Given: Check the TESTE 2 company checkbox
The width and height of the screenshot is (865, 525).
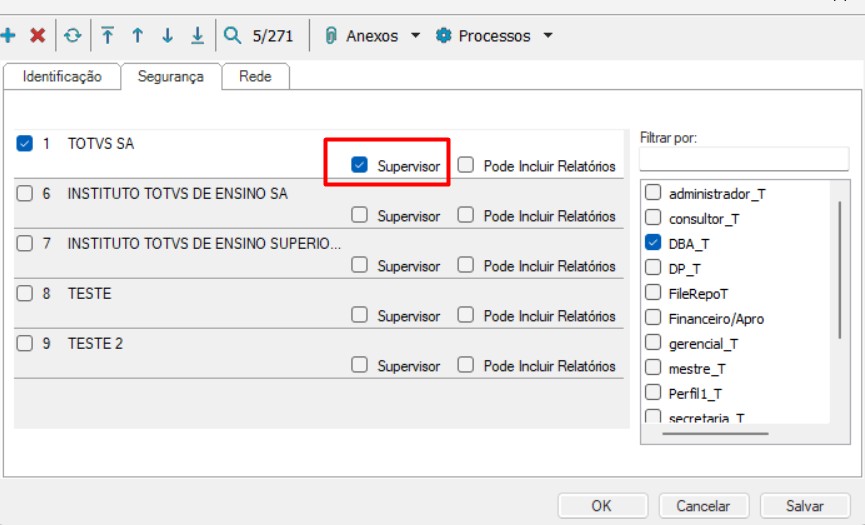Looking at the screenshot, I should (24, 344).
